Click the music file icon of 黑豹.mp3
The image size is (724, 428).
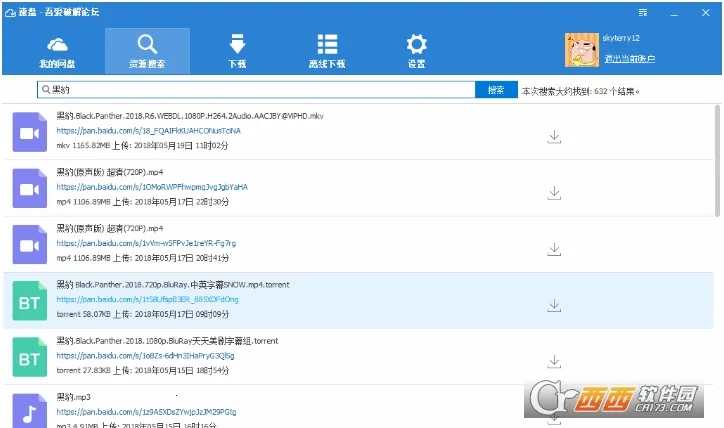click(29, 412)
